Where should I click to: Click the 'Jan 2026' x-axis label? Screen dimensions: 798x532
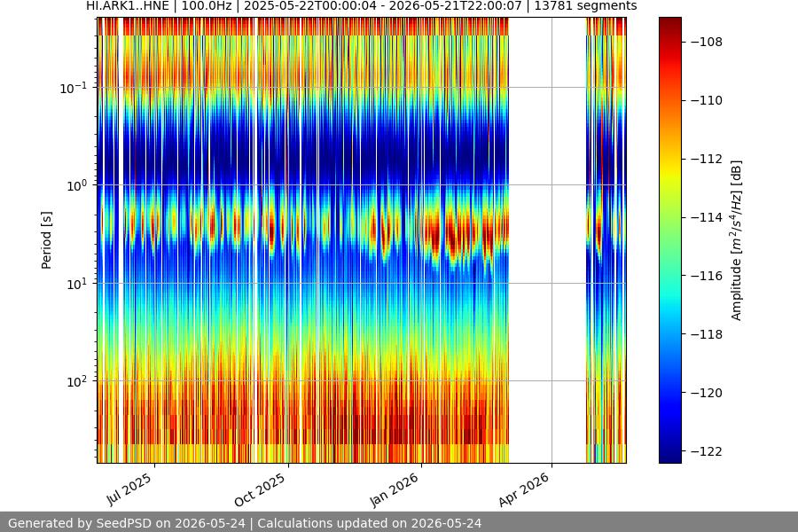(394, 489)
